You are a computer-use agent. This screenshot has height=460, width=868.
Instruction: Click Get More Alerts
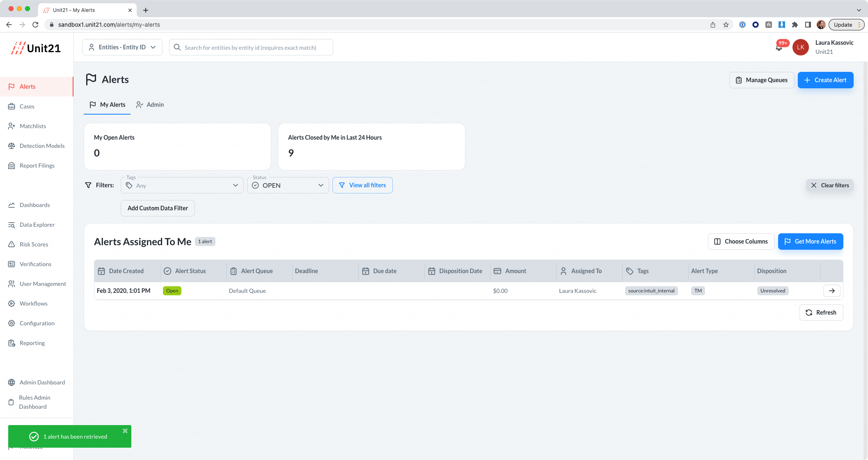pyautogui.click(x=811, y=241)
